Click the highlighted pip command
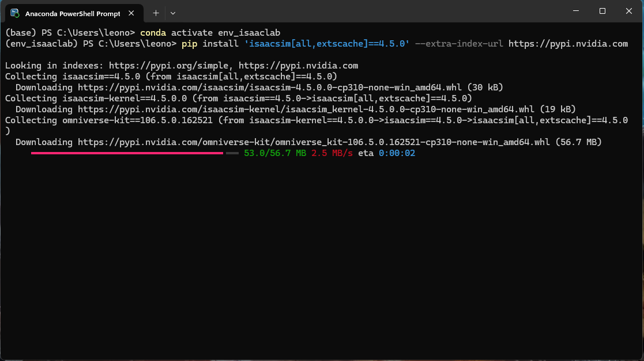The image size is (644, 361). pos(190,43)
